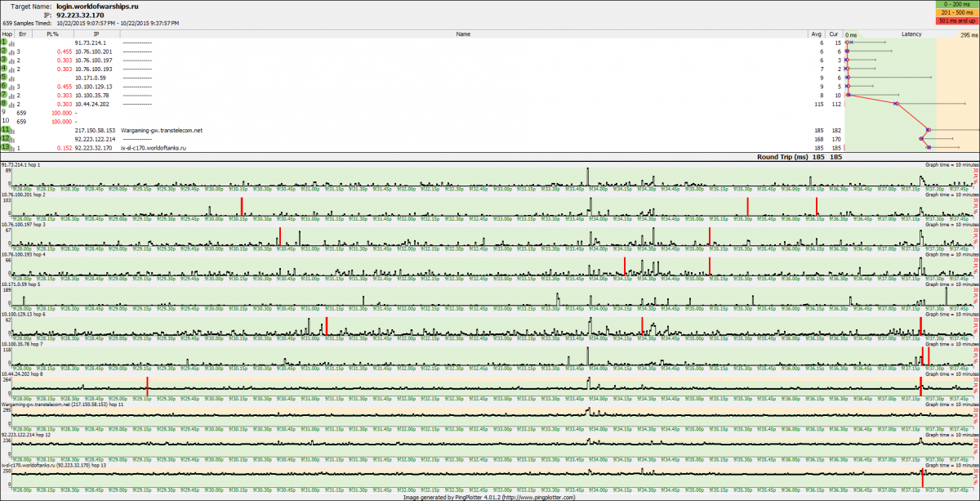Screen dimensions: 980x501
Task: Select the green hop 1 number badge
Action: [x=4, y=42]
